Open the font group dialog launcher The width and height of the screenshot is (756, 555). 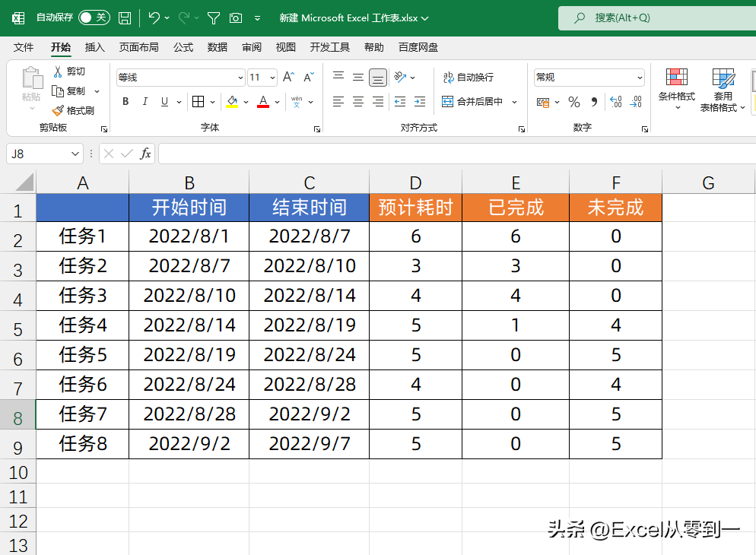(x=316, y=129)
